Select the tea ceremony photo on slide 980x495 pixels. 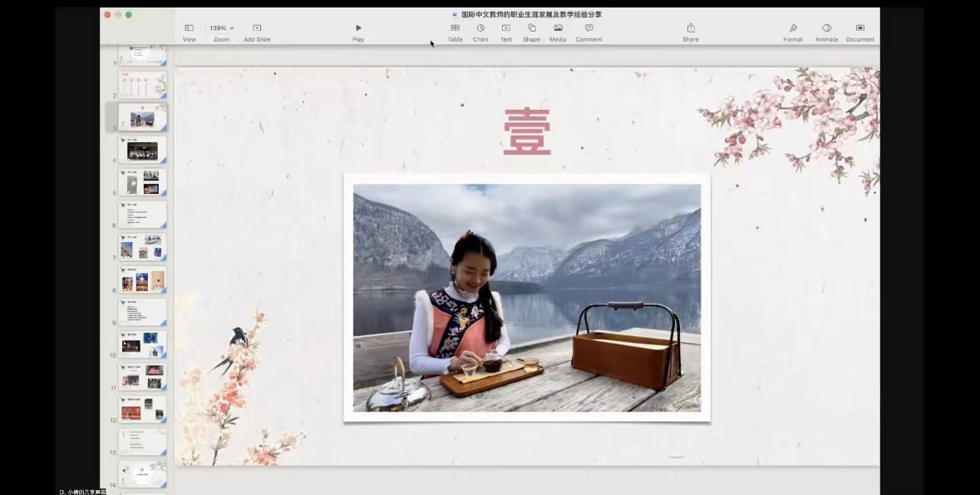point(526,298)
